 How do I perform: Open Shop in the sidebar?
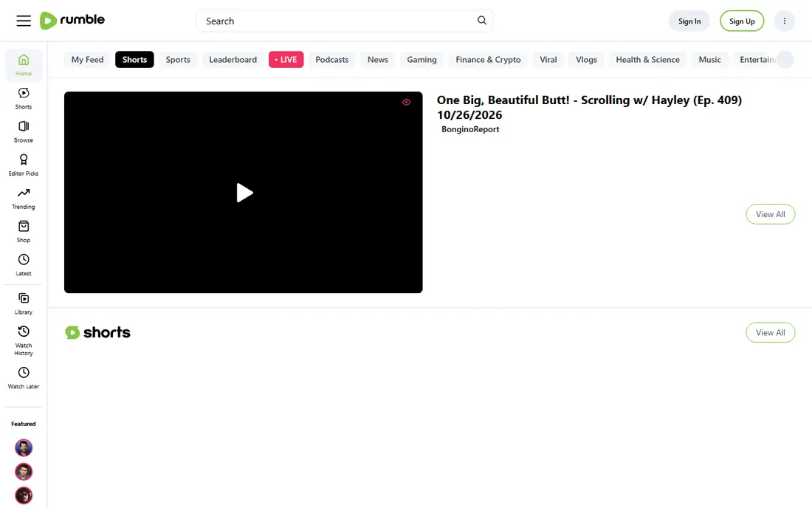click(24, 231)
